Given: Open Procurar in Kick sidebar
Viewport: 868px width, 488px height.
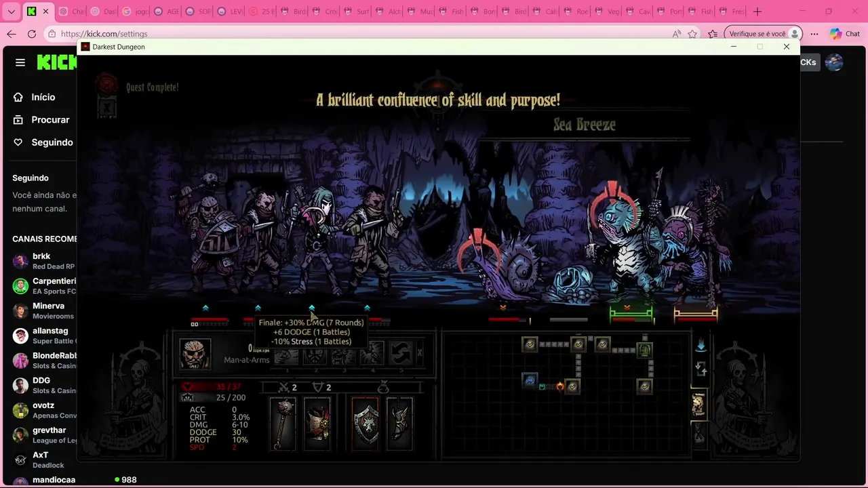Looking at the screenshot, I should tap(50, 119).
